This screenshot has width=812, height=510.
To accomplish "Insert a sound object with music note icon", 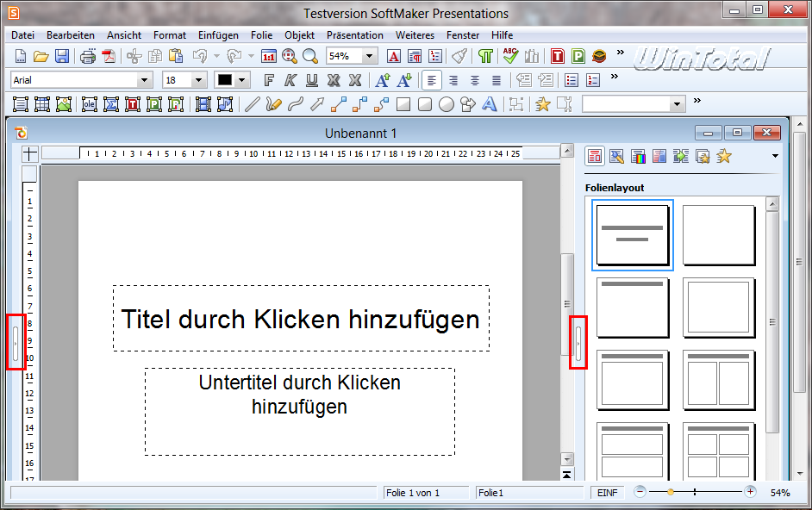I will 225,104.
